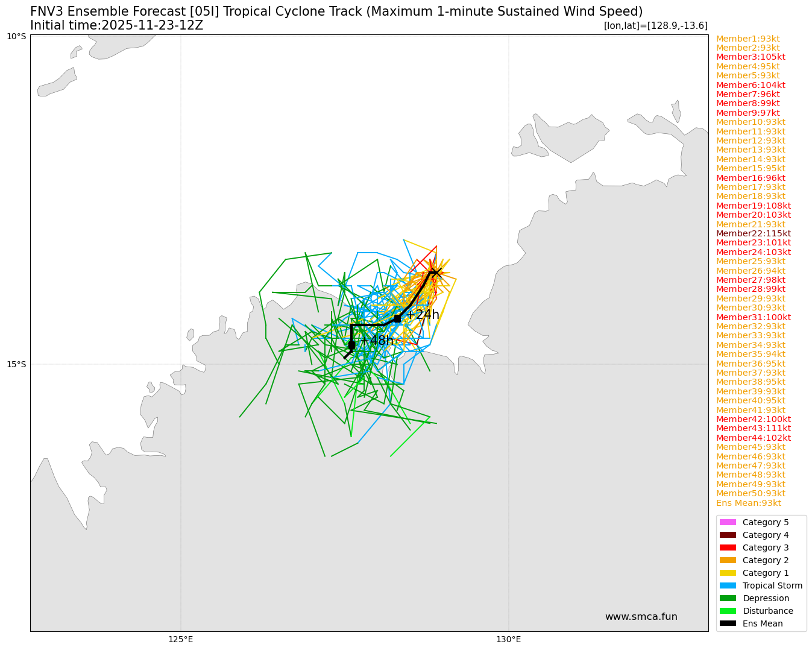Select the Tropical Storm legend swatch
The image size is (812, 650).
coord(728,585)
